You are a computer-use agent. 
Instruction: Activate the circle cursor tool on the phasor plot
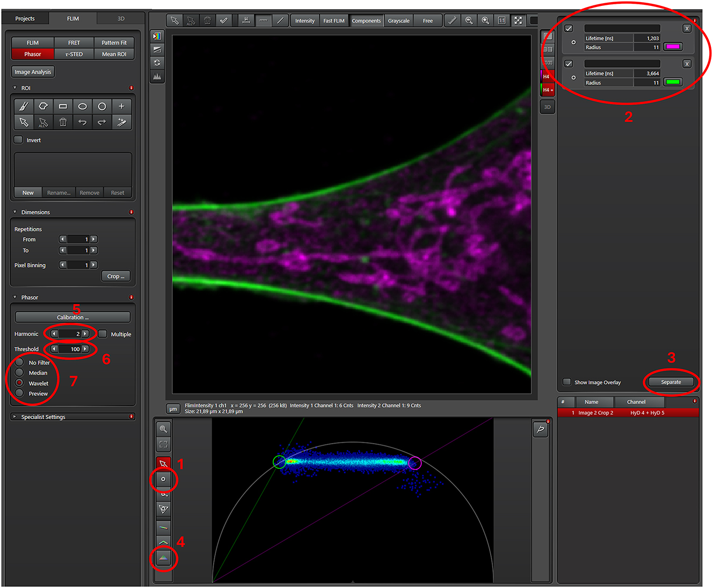(163, 480)
